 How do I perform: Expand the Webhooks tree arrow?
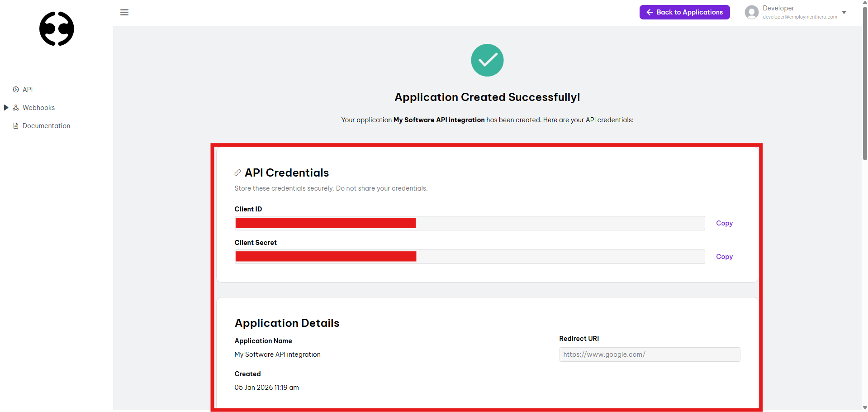point(6,108)
